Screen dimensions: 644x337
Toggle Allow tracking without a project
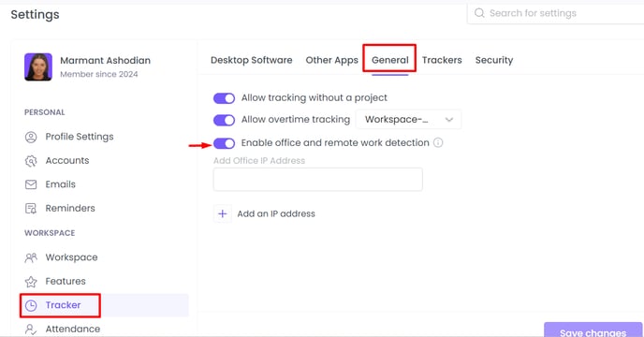pos(224,98)
